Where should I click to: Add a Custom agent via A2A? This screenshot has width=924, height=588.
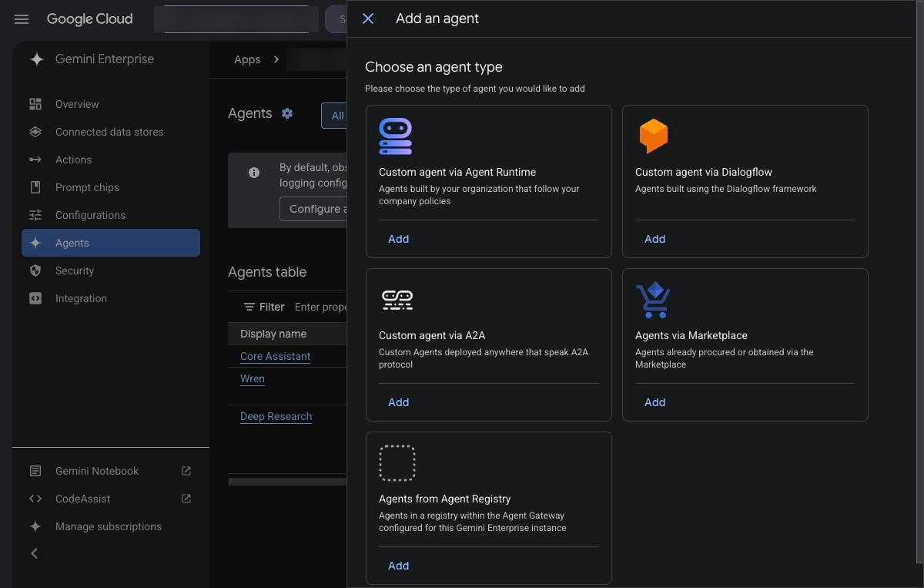pos(398,402)
